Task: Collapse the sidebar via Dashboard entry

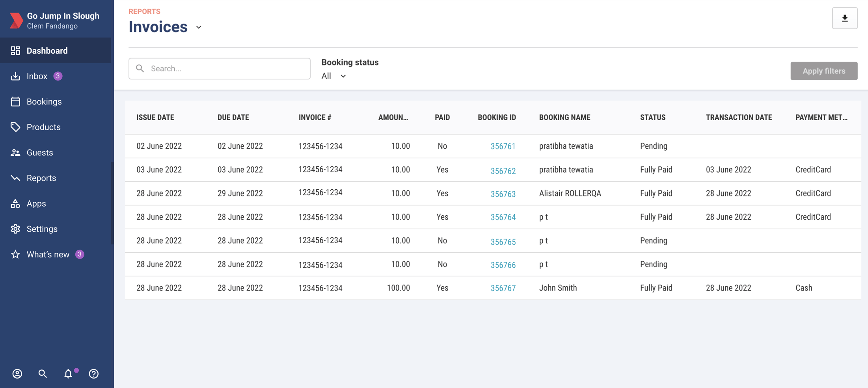Action: tap(47, 50)
